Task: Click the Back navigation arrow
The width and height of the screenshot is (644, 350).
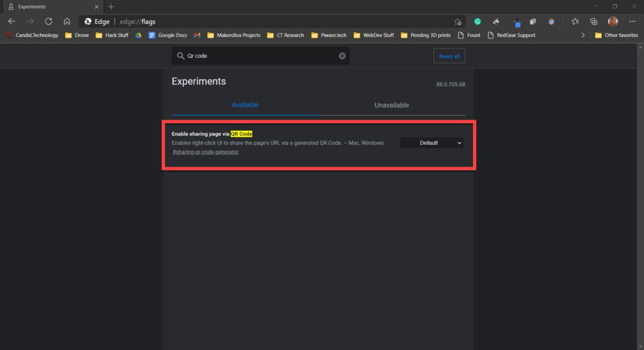Action: [x=11, y=21]
